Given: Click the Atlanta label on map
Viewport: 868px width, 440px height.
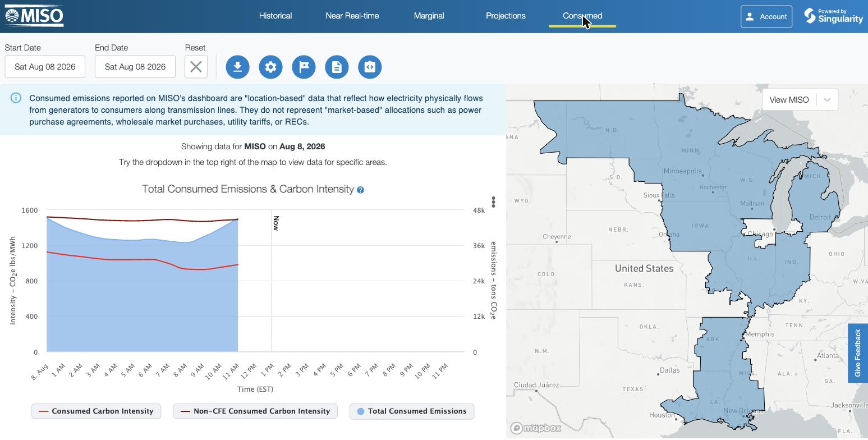Looking at the screenshot, I should point(828,355).
